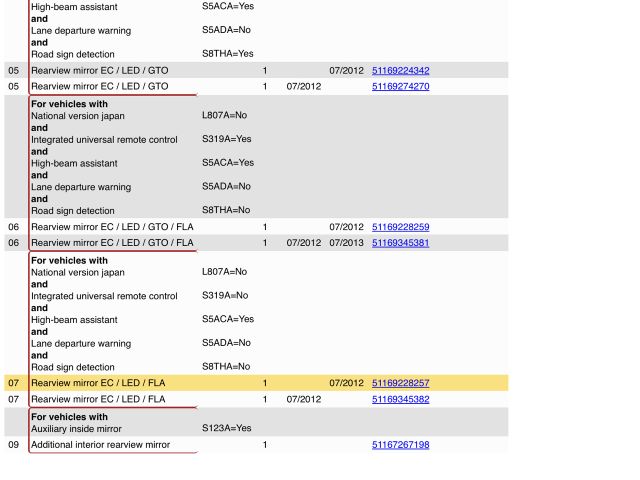Image resolution: width=640 pixels, height=480 pixels.
Task: Click position number 09 in the table
Action: [14, 445]
